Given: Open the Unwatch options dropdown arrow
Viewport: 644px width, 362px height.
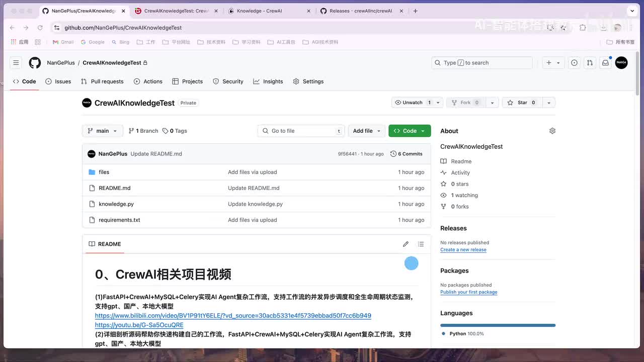Looking at the screenshot, I should (438, 103).
